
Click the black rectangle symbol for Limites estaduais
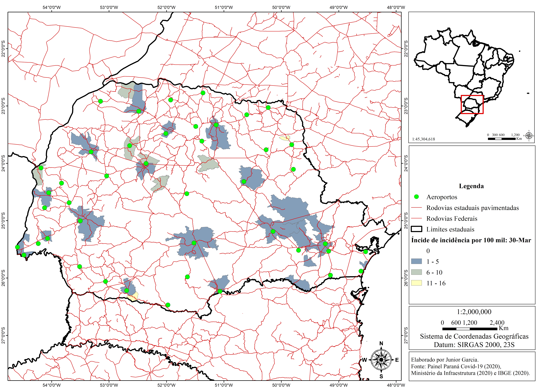pyautogui.click(x=416, y=229)
